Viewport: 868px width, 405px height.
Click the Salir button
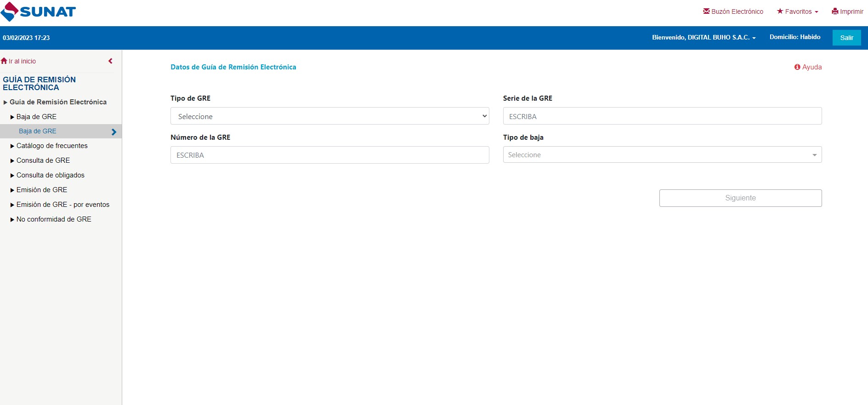[x=846, y=38]
